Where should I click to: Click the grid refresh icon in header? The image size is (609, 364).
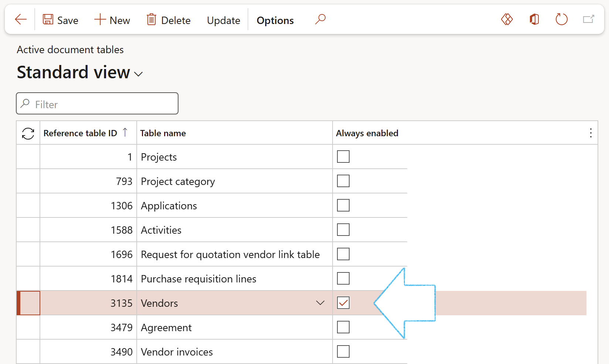coord(28,133)
